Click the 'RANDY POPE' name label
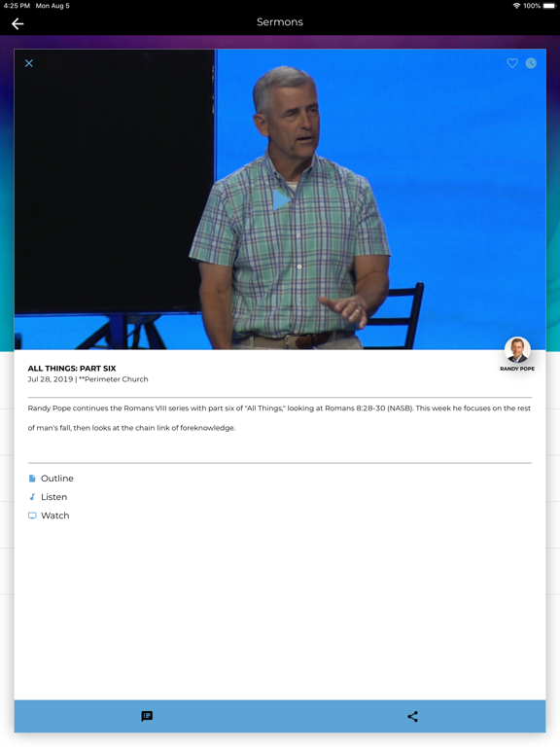Screen dimensions: 560x747 point(517,369)
